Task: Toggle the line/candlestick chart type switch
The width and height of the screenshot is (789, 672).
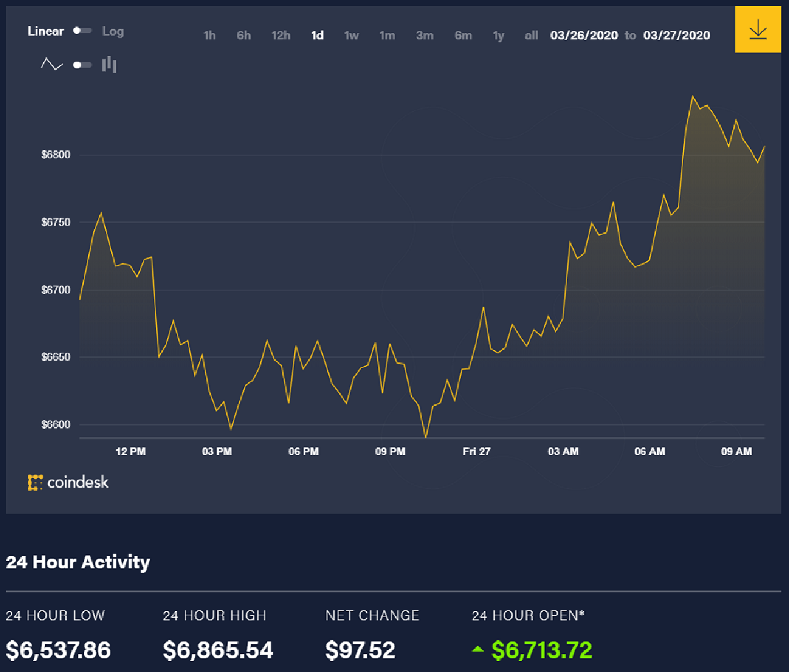Action: (x=83, y=65)
